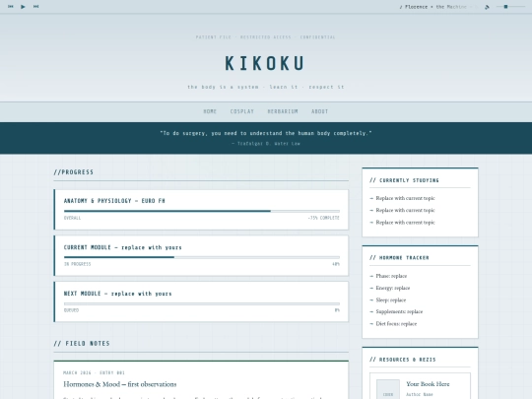Click the Author Name text

[x=420, y=394]
